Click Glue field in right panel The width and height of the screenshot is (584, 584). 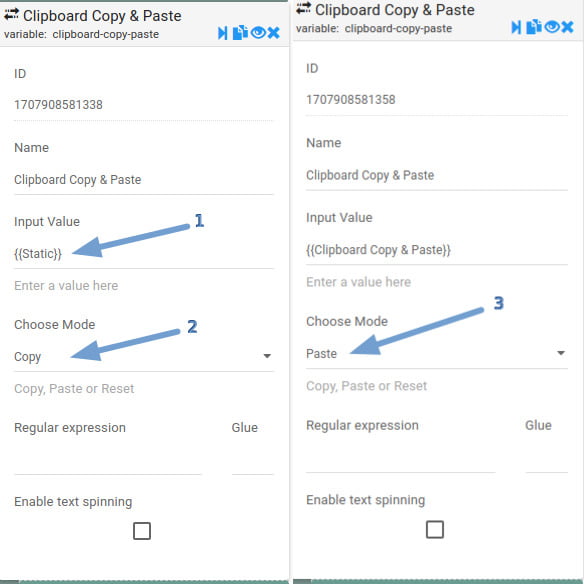[x=546, y=460]
